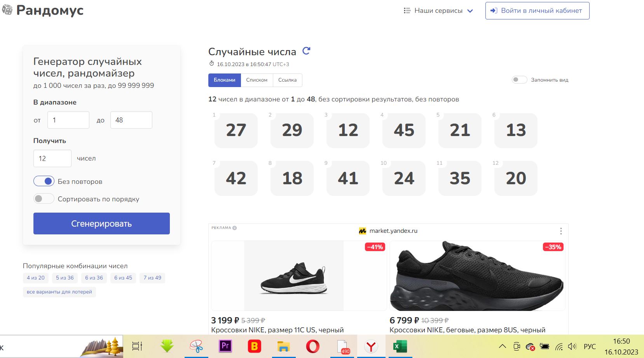Switch to the Блоками view tab
This screenshot has height=358, width=644.
pyautogui.click(x=225, y=80)
